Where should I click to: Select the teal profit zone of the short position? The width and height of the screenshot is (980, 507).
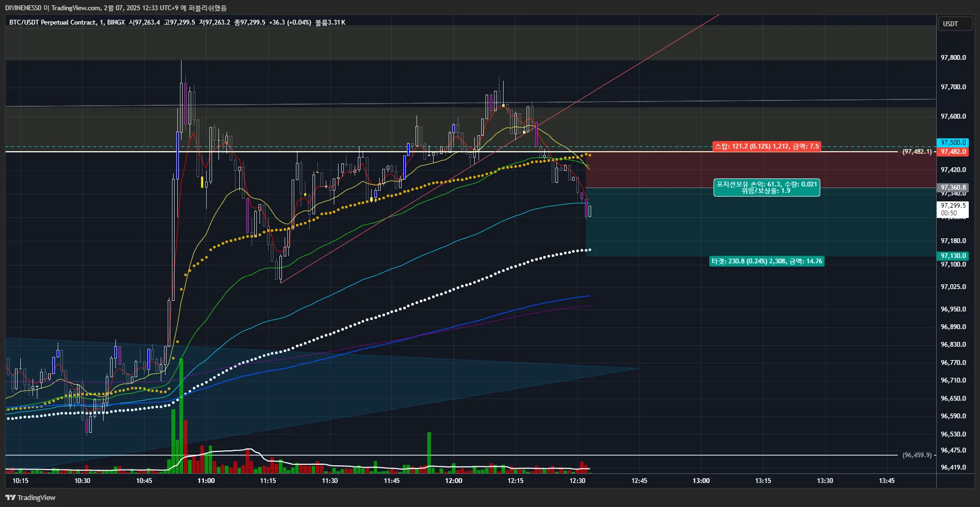click(x=761, y=222)
